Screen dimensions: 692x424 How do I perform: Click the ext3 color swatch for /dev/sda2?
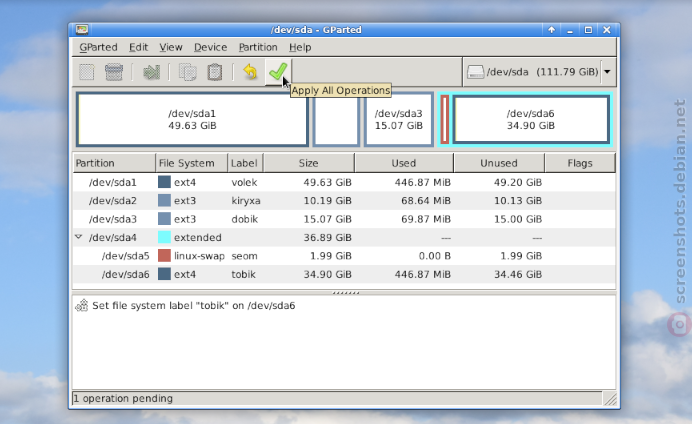(164, 200)
